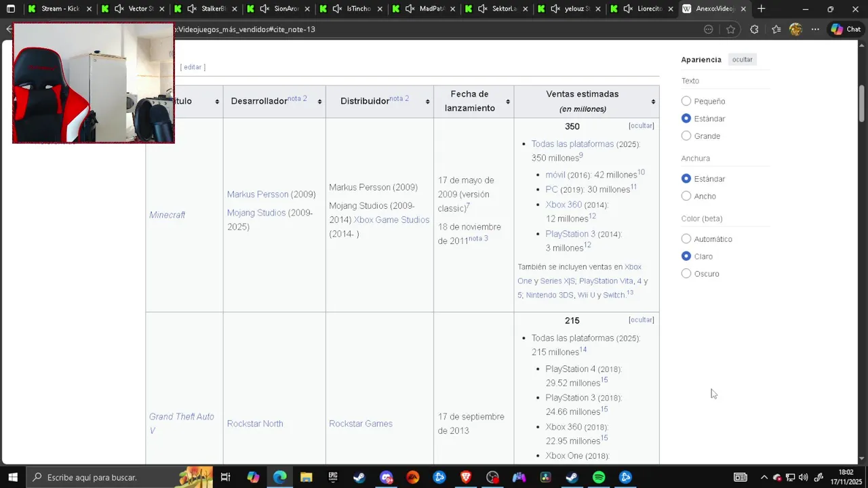The width and height of the screenshot is (868, 488).
Task: Open the Grand Theft Auto V link
Action: pos(181,424)
